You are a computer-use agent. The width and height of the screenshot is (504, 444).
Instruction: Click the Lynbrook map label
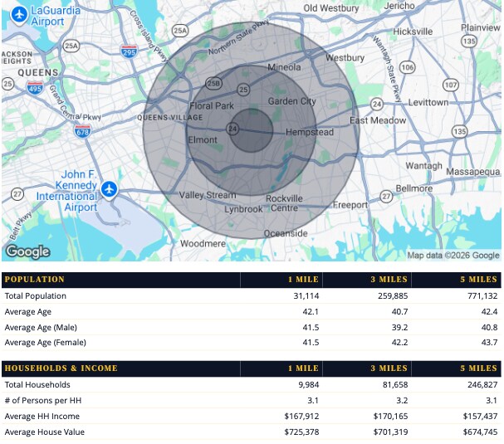243,209
